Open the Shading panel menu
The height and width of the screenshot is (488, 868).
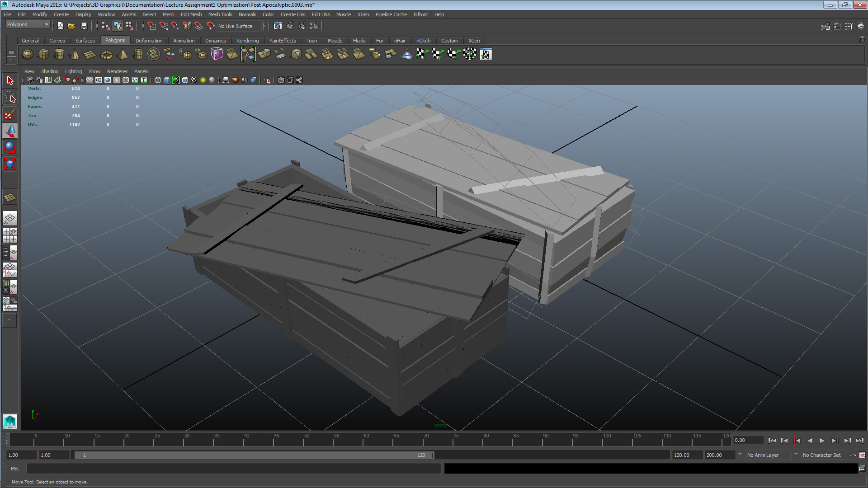pos(49,71)
